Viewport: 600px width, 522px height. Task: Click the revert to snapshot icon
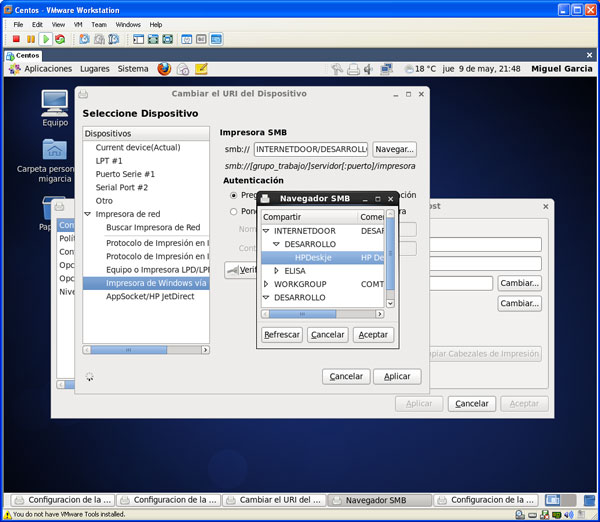pyautogui.click(x=99, y=39)
